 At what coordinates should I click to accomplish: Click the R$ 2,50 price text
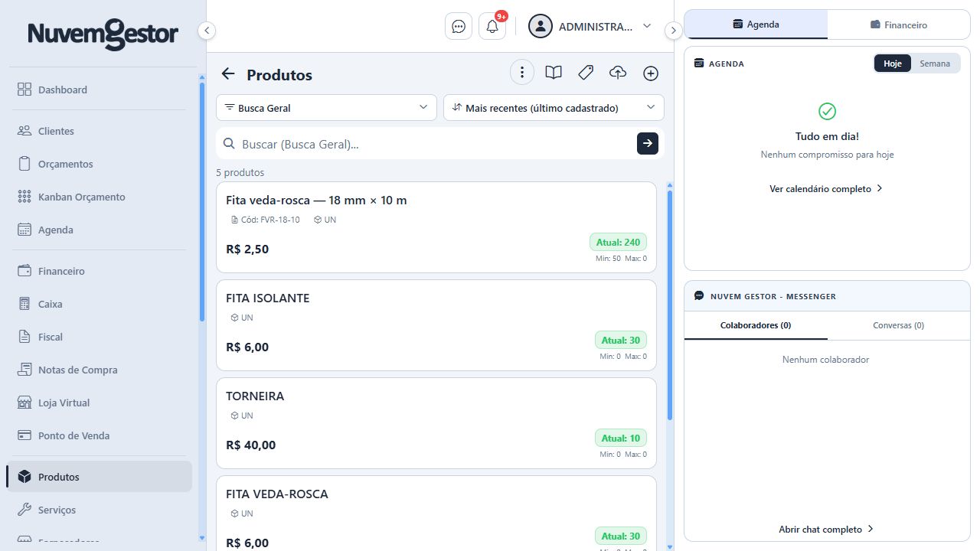pyautogui.click(x=247, y=249)
